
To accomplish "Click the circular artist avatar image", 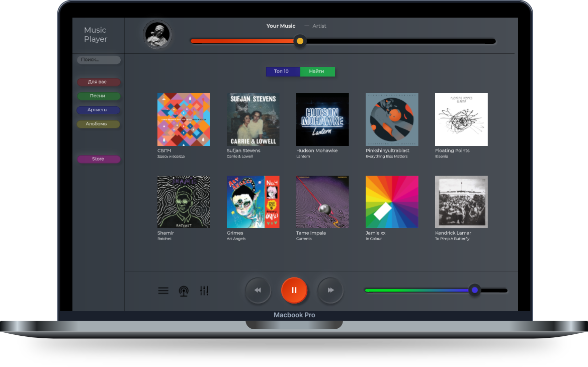I will coord(157,35).
